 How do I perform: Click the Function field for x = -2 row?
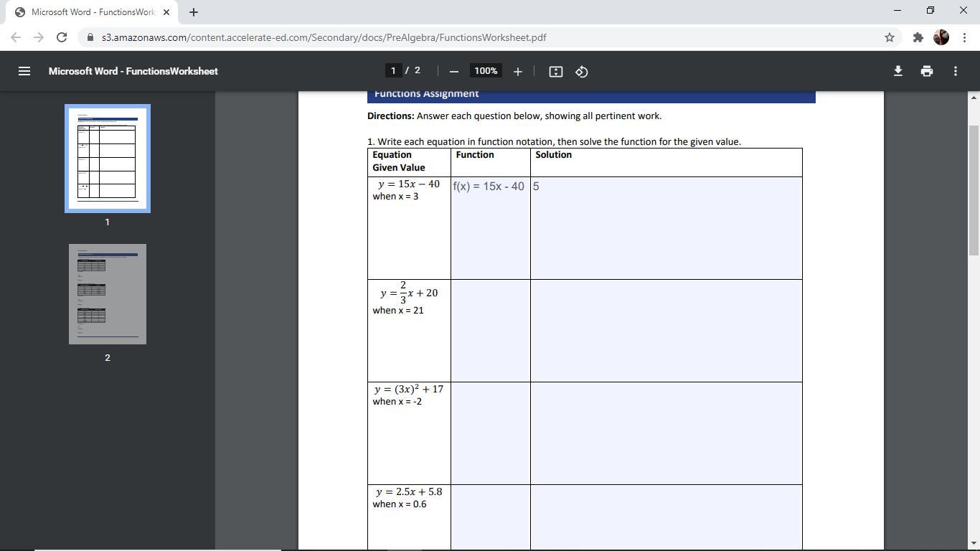click(491, 433)
